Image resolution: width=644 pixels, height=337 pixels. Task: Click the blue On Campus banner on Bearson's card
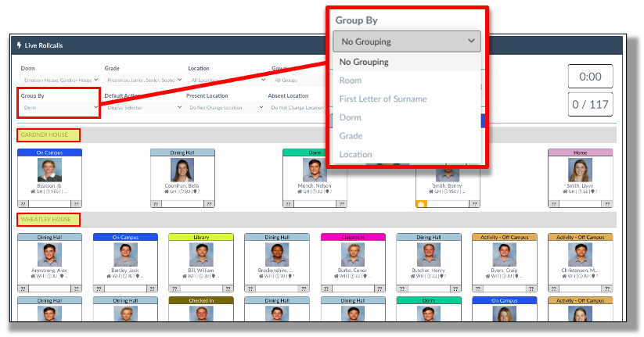click(x=50, y=152)
